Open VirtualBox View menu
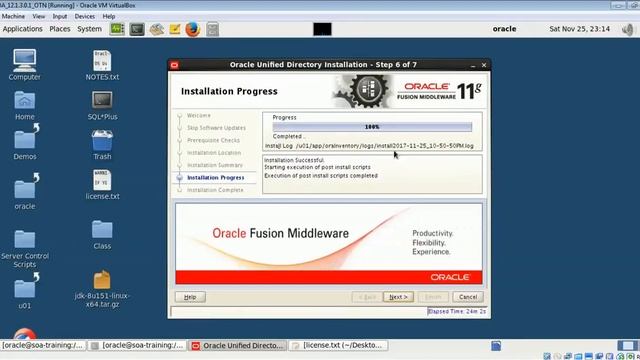Image resolution: width=640 pixels, height=360 pixels. pyautogui.click(x=39, y=16)
